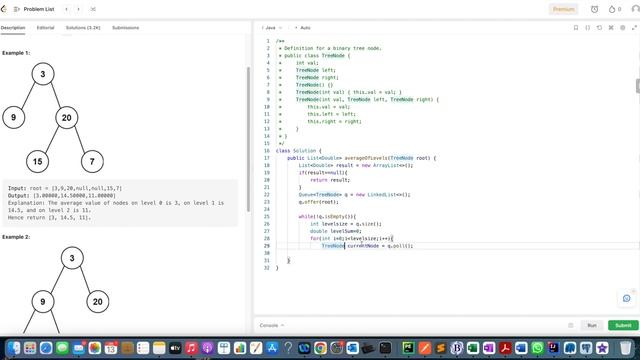
Task: Open the timer alarm clock icon
Action: click(x=594, y=9)
